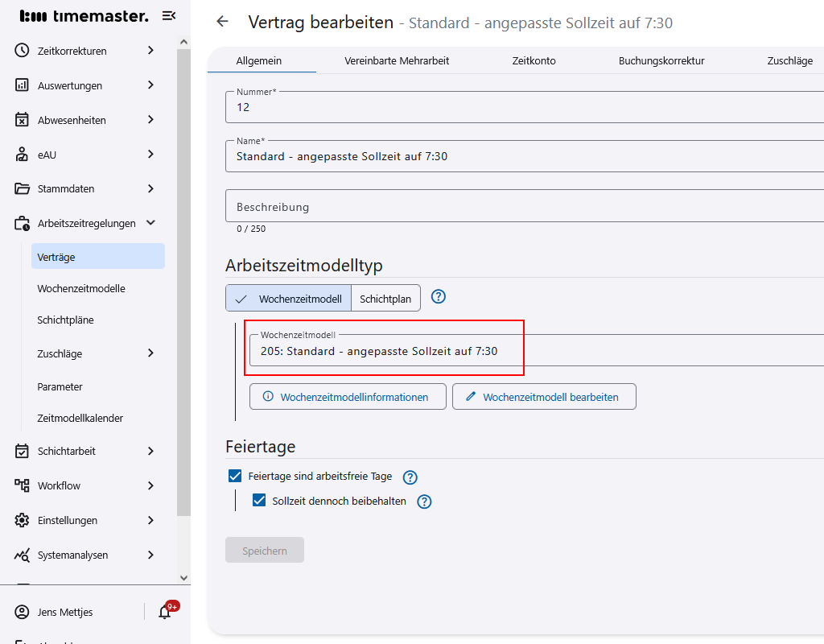Collapse the sidebar using the menu icon
This screenshot has width=824, height=644.
[169, 16]
